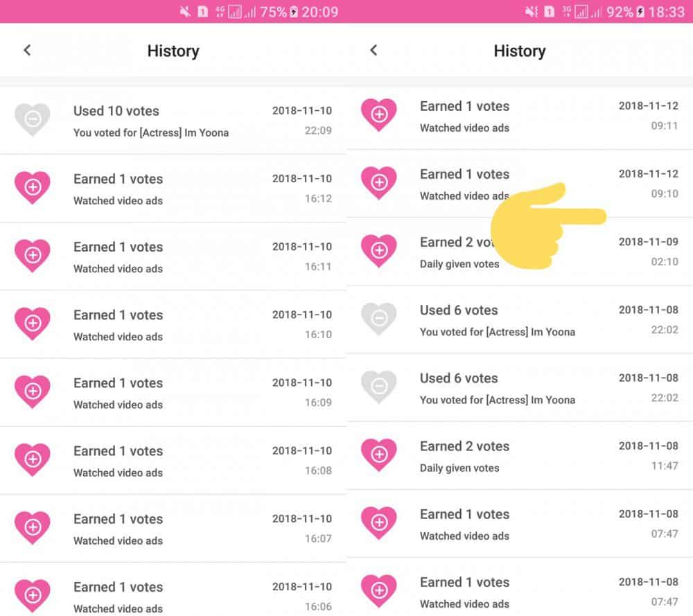Tap the back arrow on the left History screen
This screenshot has height=616, width=693.
pos(27,50)
